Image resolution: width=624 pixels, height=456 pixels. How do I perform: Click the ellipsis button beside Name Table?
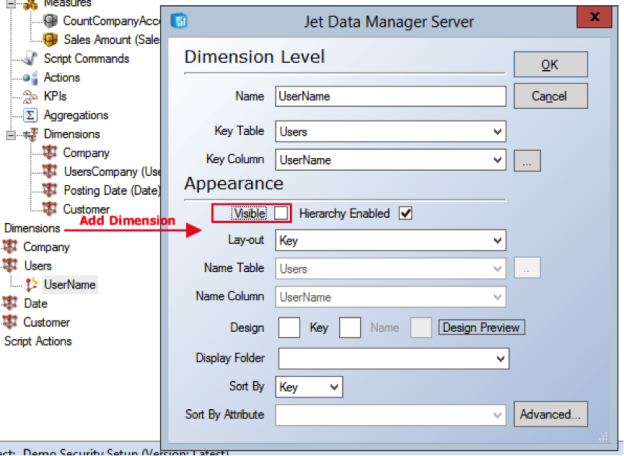(x=527, y=267)
